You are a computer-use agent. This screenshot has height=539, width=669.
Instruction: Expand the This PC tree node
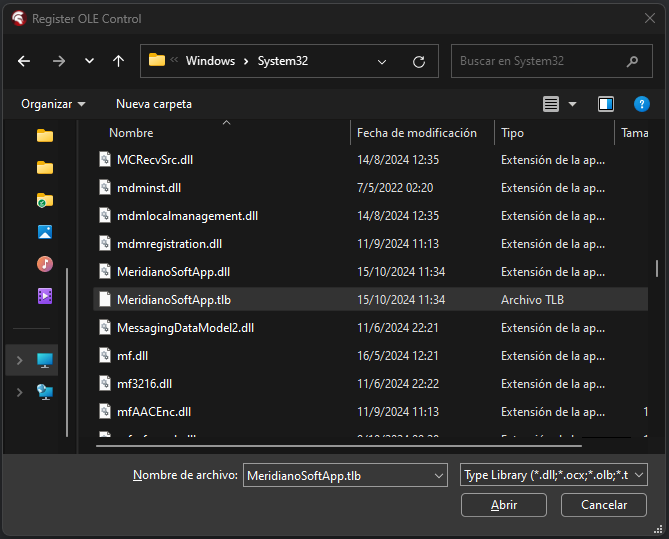19,360
